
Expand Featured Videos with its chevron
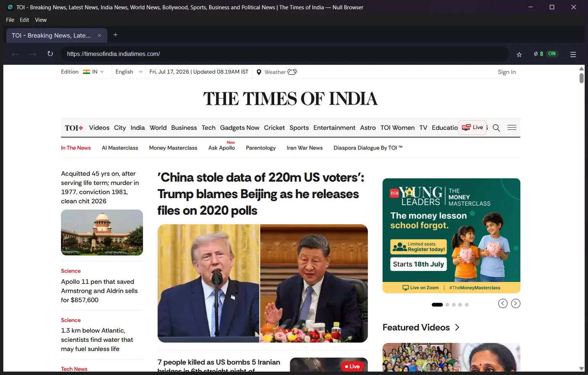pos(457,328)
